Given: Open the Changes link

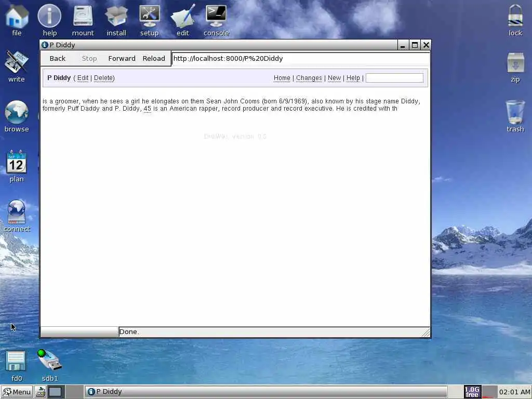Looking at the screenshot, I should [x=309, y=78].
